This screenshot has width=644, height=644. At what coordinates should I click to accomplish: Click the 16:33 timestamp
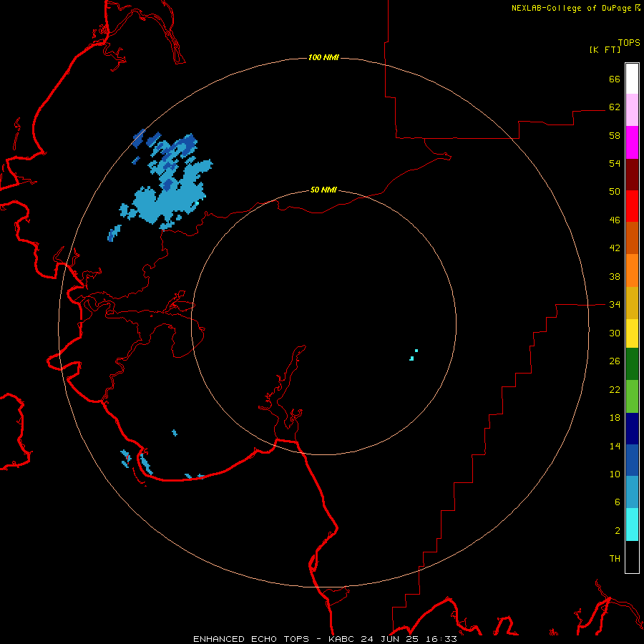pyautogui.click(x=441, y=639)
